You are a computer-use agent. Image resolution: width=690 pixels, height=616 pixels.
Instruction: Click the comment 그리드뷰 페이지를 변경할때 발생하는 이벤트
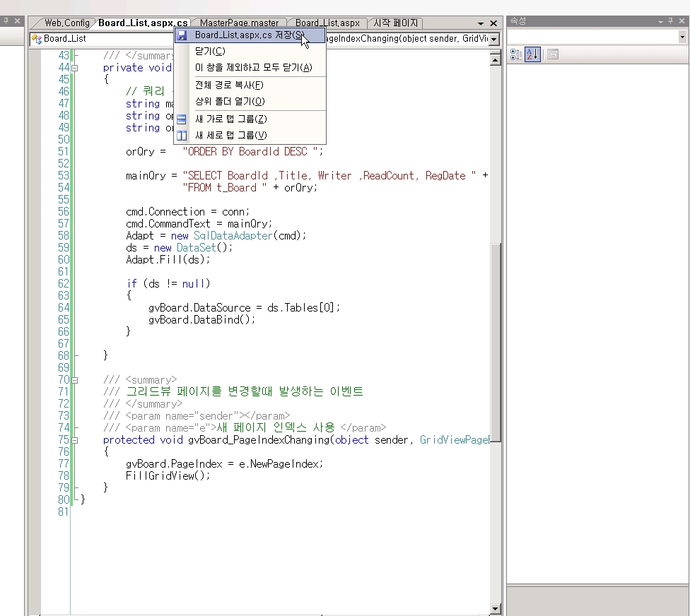[x=245, y=391]
